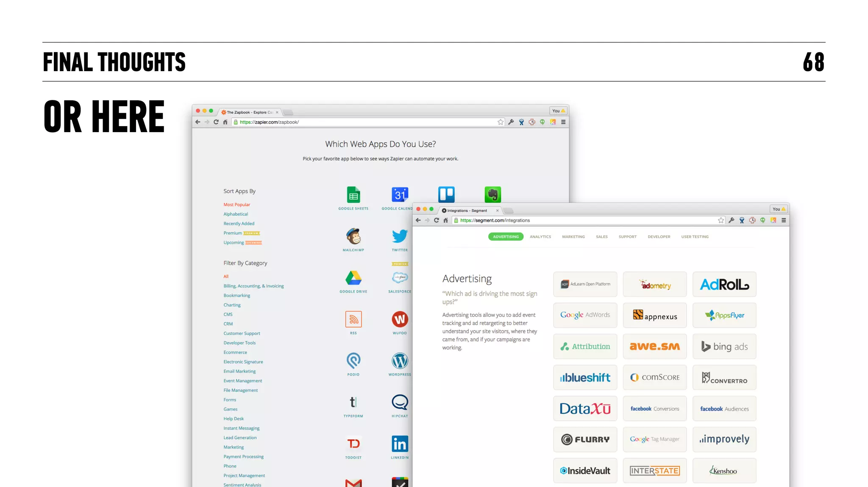Select the LinkedIn app icon
This screenshot has height=487, width=868.
400,444
